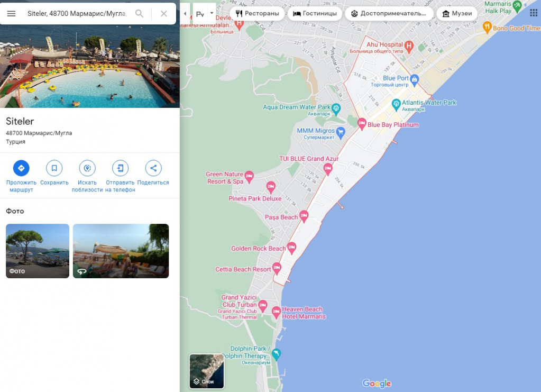Click the Paşa Beach hotel pin

click(304, 216)
